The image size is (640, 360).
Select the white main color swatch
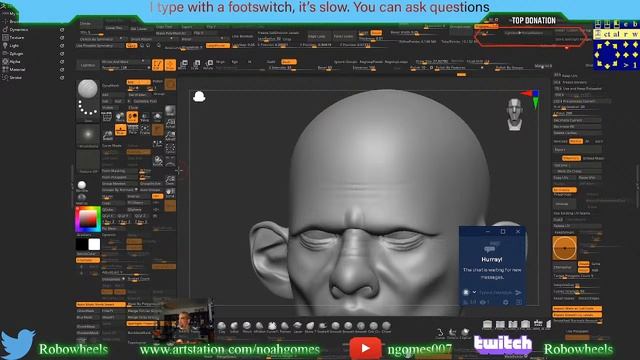click(94, 244)
